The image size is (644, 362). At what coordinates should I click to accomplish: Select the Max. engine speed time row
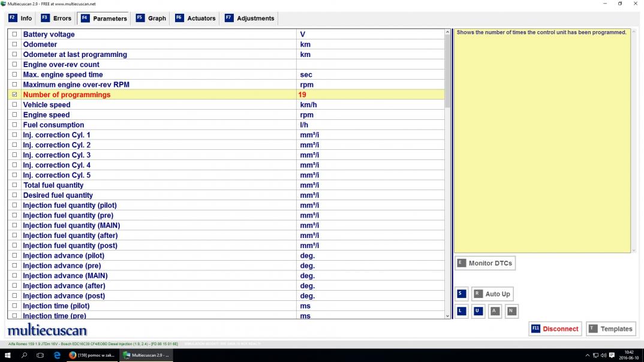click(226, 75)
